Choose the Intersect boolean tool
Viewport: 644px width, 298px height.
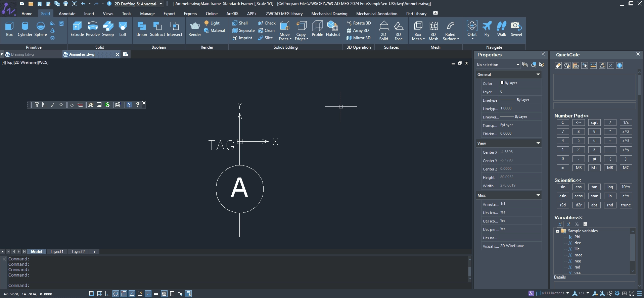[175, 29]
